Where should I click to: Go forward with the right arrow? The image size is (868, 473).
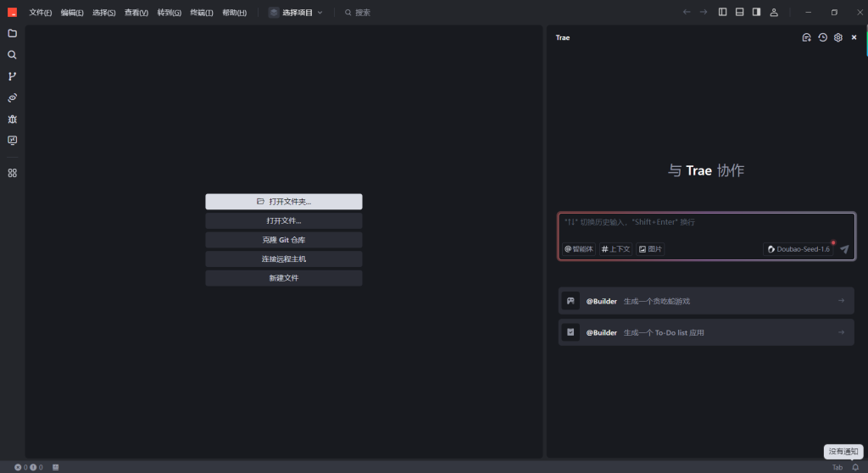[704, 12]
